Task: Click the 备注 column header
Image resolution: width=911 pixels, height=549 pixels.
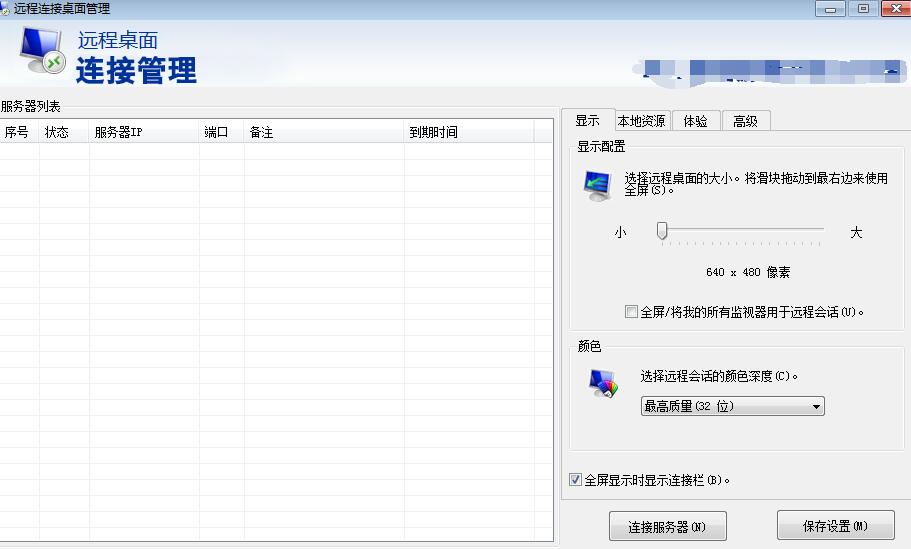Action: tap(261, 132)
